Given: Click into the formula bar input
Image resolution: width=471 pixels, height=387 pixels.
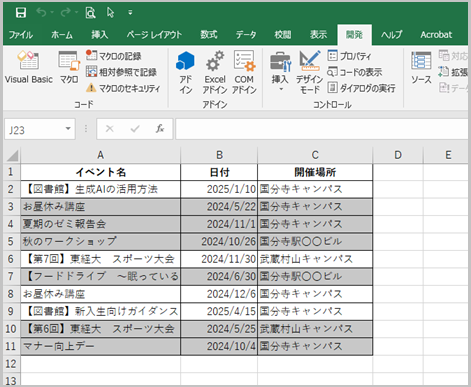Looking at the screenshot, I should coord(322,129).
